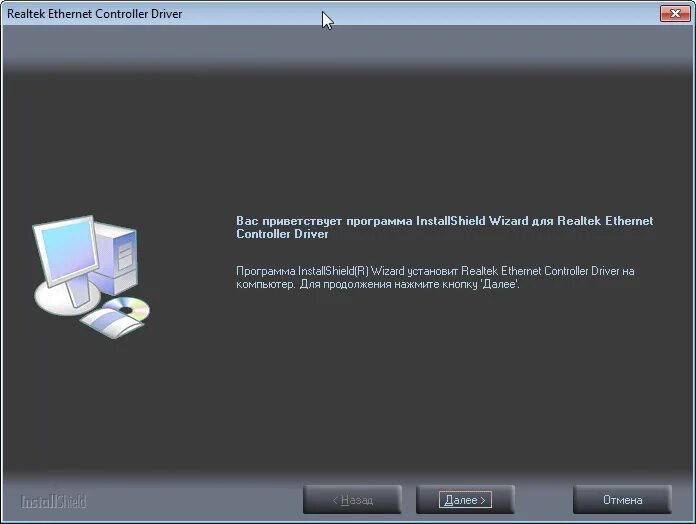696x524 pixels.
Task: Click the '< Назад' back button
Action: point(352,500)
